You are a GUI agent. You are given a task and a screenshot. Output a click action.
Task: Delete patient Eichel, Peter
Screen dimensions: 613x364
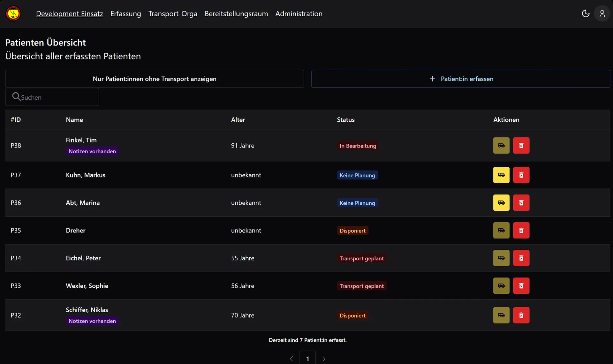coord(521,258)
